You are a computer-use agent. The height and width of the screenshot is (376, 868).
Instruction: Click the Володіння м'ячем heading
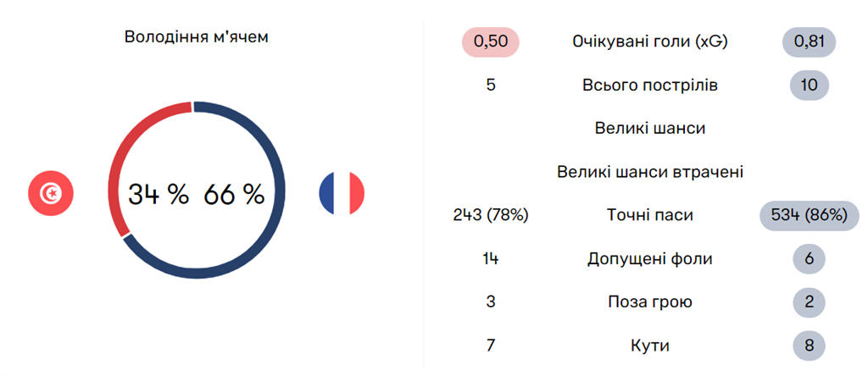[197, 37]
